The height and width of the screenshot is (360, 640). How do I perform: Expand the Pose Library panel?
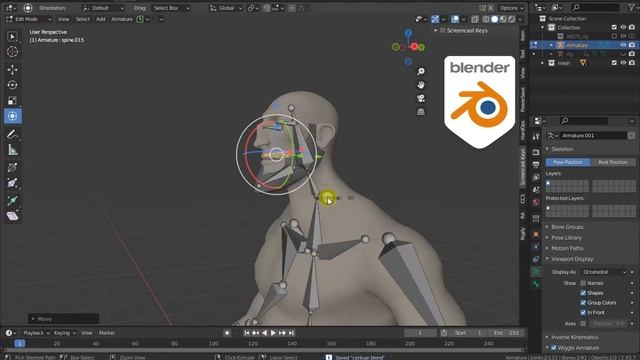[566, 238]
